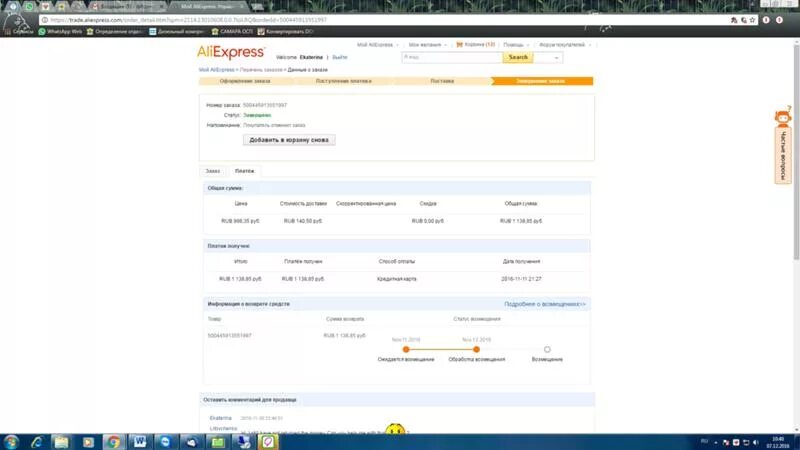Image resolution: width=800 pixels, height=450 pixels.
Task: Switch to the Заказ tab
Action: (x=213, y=171)
